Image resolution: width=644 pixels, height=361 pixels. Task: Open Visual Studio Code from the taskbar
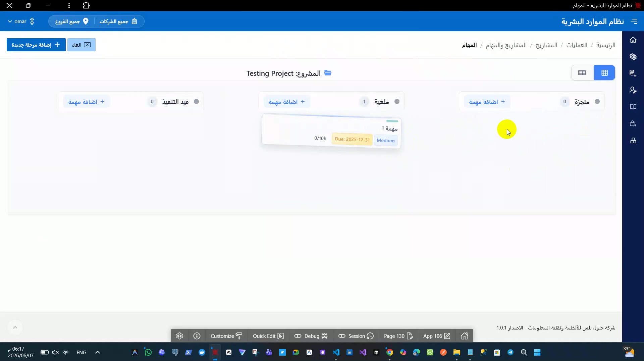[x=336, y=352]
